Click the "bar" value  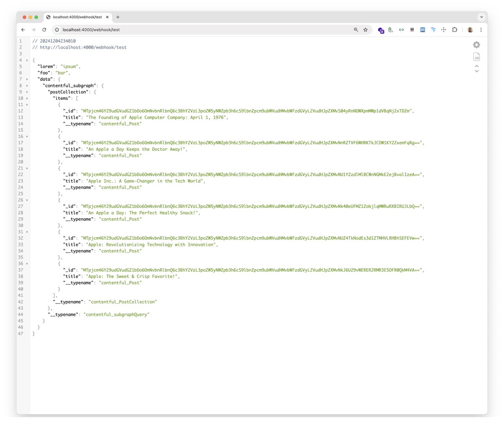(62, 73)
